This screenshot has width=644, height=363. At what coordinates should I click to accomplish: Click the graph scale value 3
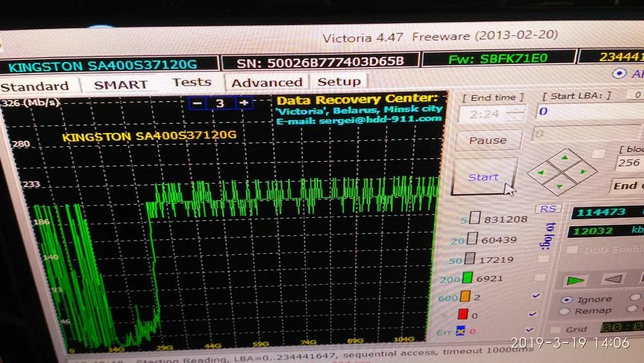click(220, 103)
